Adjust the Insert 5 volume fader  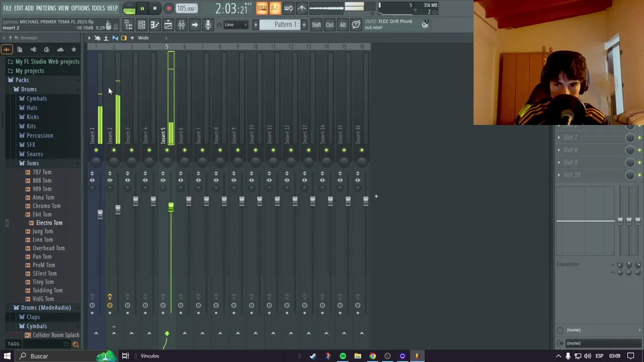click(x=171, y=207)
